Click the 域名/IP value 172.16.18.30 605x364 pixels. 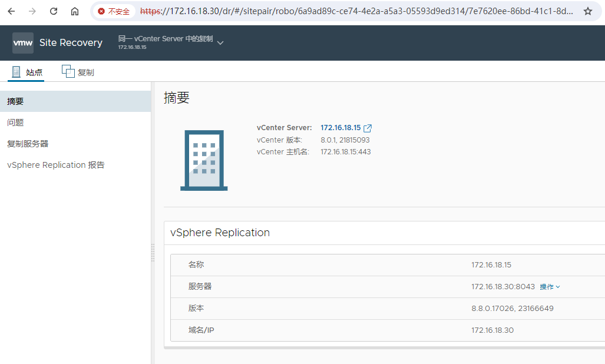tap(492, 330)
